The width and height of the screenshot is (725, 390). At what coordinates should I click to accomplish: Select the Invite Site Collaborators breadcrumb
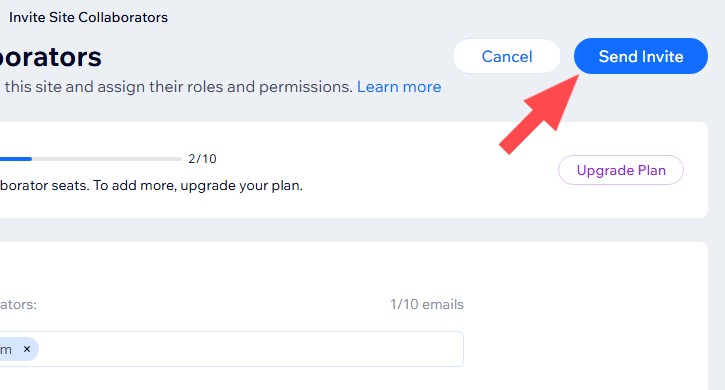point(88,18)
